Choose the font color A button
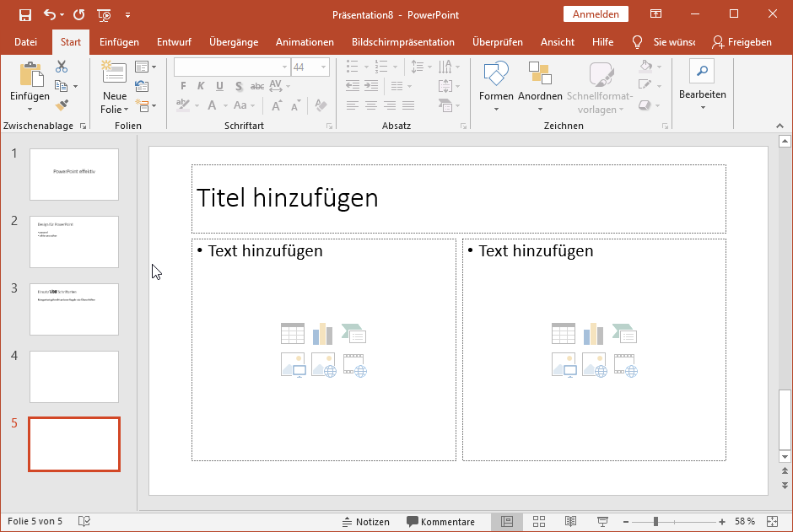The height and width of the screenshot is (532, 793). point(212,105)
